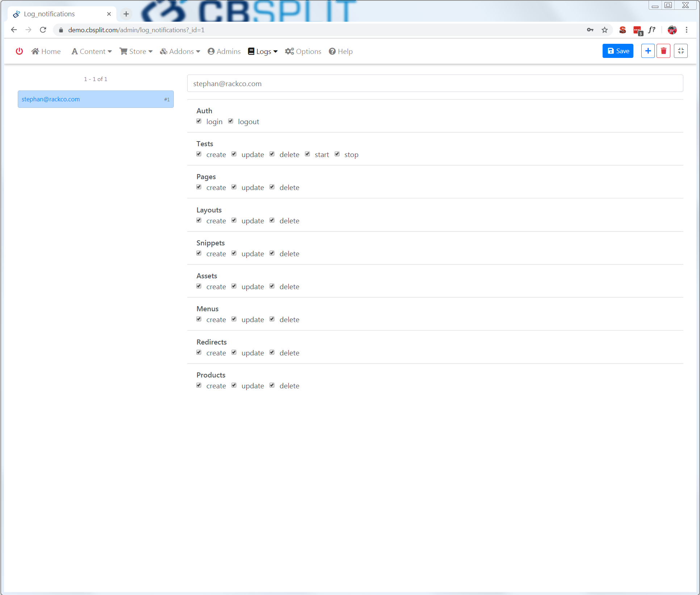700x595 pixels.
Task: Bookmark this page with star icon
Action: pos(604,30)
